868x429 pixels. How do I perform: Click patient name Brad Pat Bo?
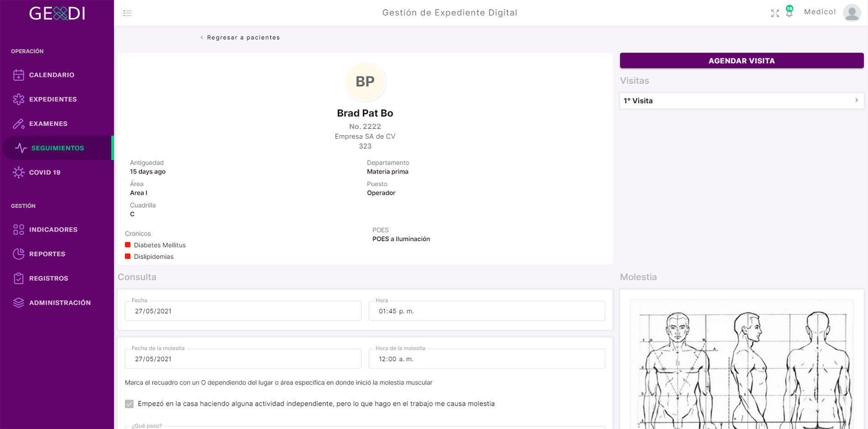coord(365,113)
